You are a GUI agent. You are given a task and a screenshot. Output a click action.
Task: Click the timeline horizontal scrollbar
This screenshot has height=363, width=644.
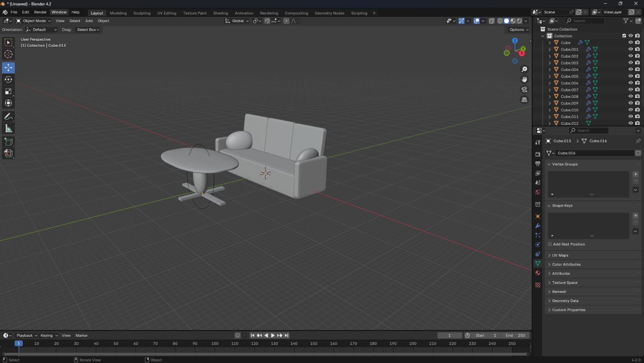tap(265, 354)
